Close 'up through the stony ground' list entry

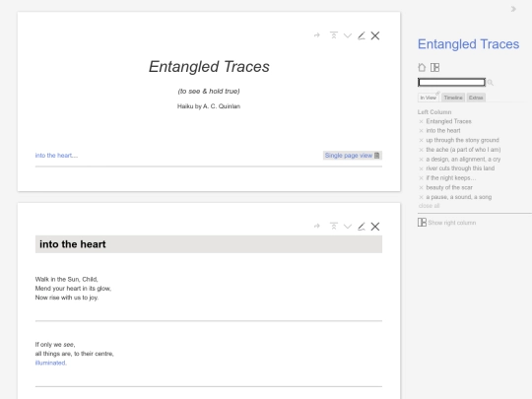pos(421,140)
